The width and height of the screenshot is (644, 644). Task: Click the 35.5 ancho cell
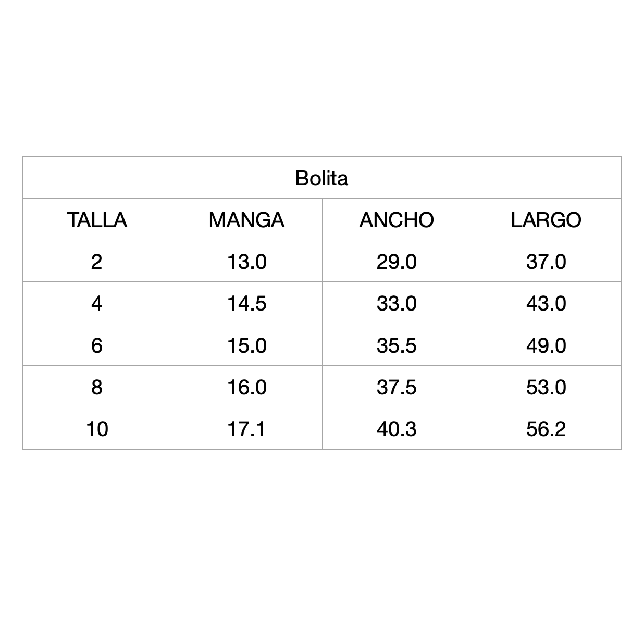click(397, 345)
